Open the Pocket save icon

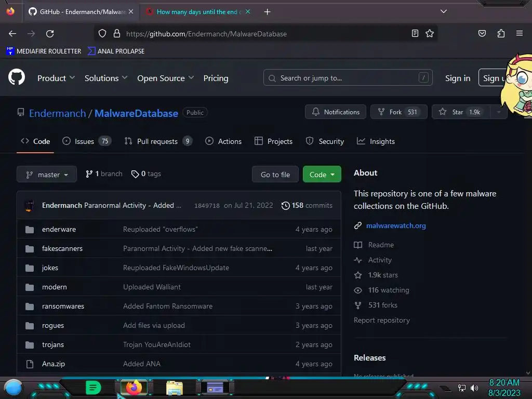click(x=482, y=33)
